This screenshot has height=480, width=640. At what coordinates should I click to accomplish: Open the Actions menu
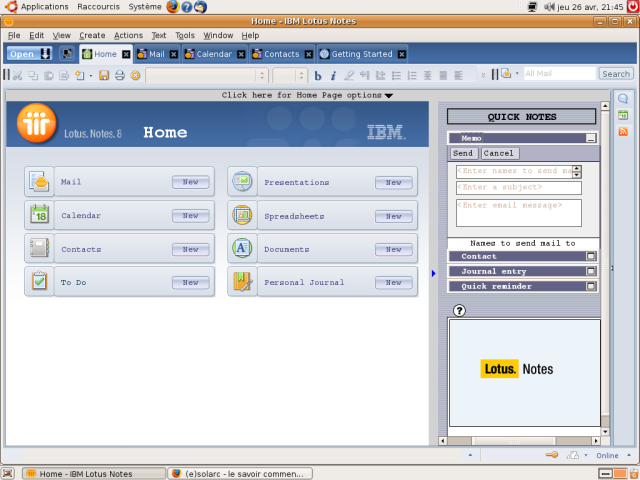(128, 36)
